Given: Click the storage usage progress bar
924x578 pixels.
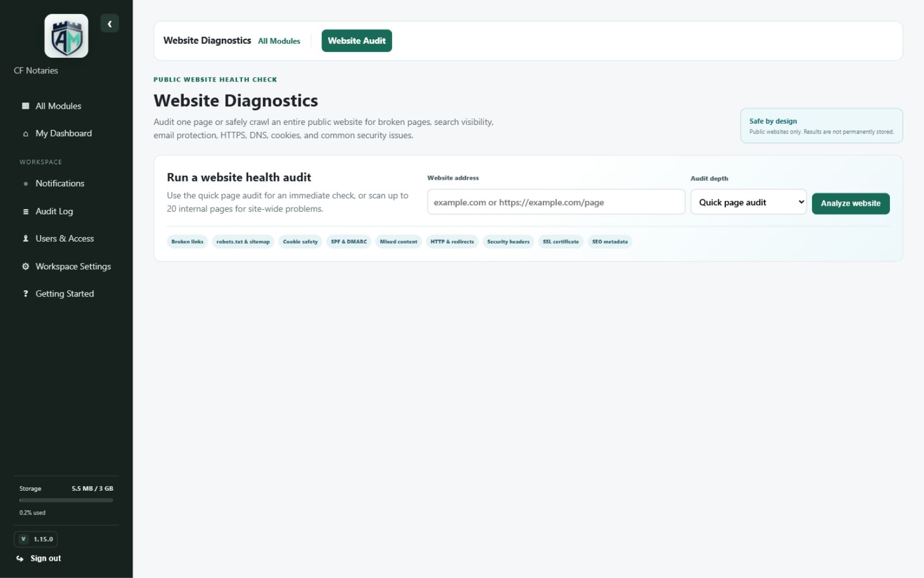Looking at the screenshot, I should click(66, 501).
